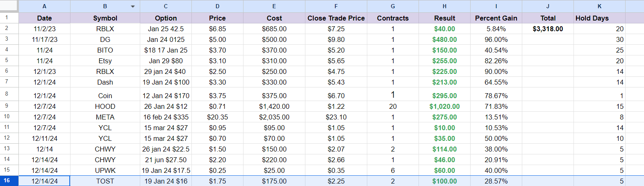Viewport: 644px width, 186px height.
Task: Select cost cell $685.00
Action: 274,29
